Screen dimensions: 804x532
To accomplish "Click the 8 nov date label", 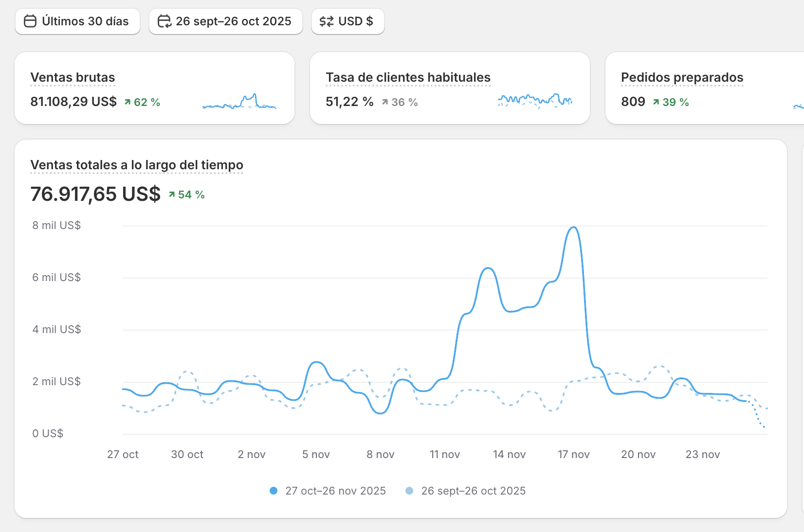I will (x=381, y=454).
